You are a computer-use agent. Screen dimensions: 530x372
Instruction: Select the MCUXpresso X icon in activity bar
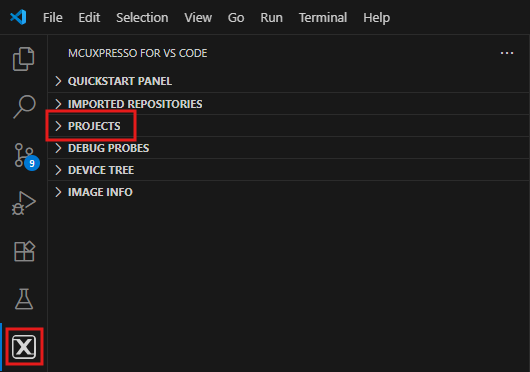[x=24, y=347]
